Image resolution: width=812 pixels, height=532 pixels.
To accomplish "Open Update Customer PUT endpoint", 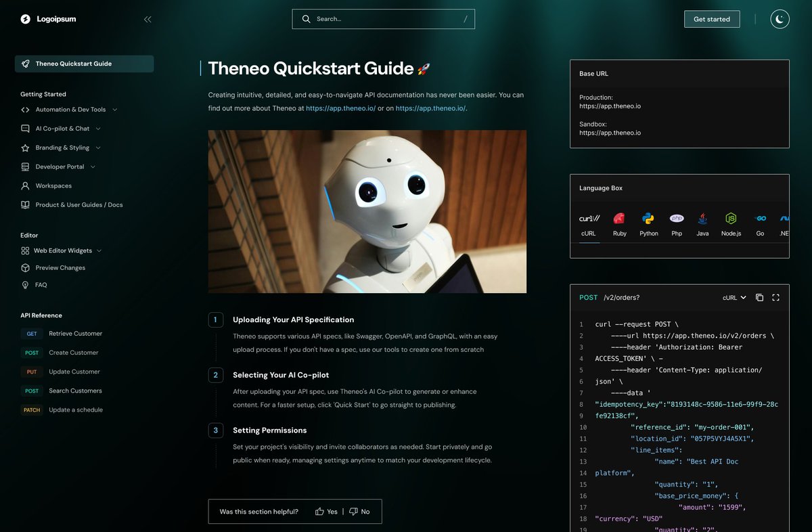I will tap(60, 372).
